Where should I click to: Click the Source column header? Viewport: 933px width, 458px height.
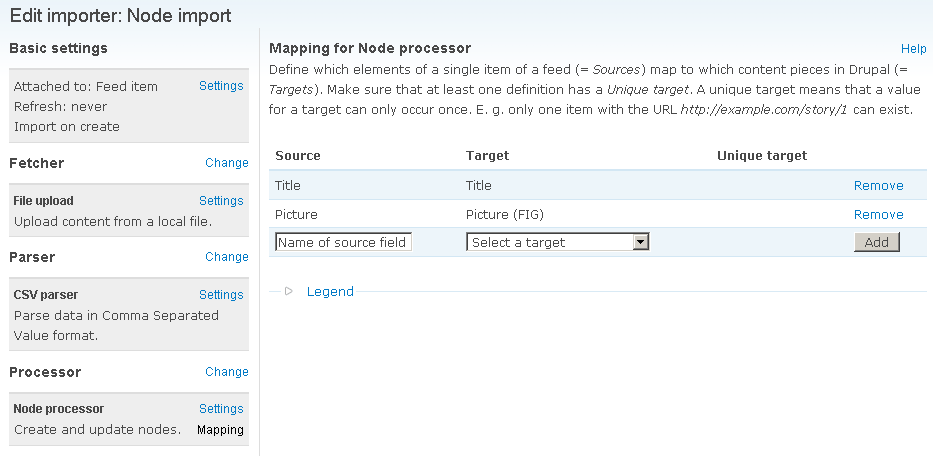click(x=298, y=156)
